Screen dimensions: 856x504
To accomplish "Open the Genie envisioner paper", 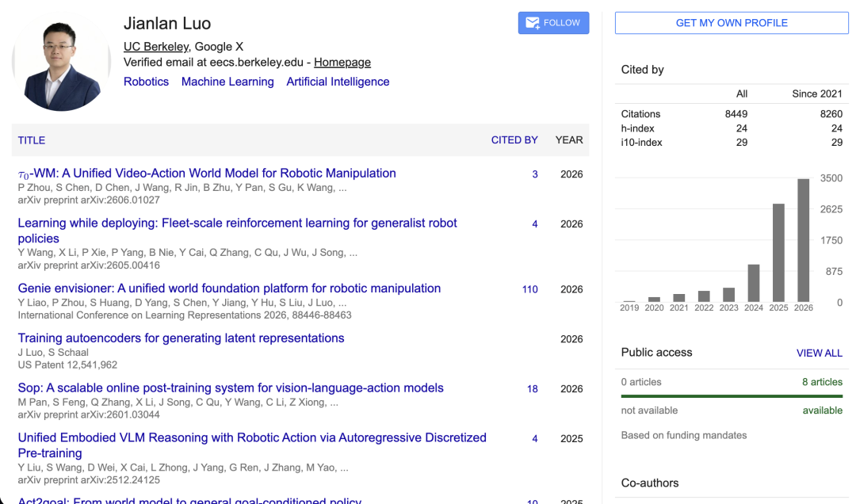I will pos(229,288).
